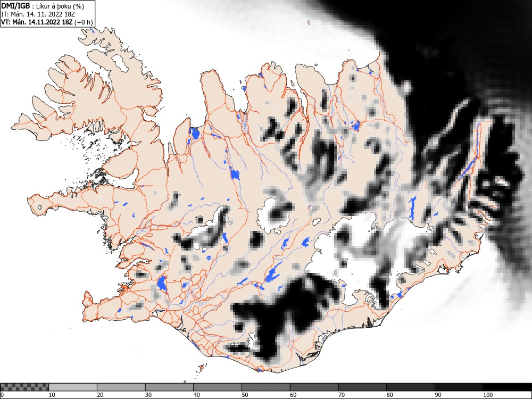Click the legend label '10'
532x399 pixels.
pos(52,395)
